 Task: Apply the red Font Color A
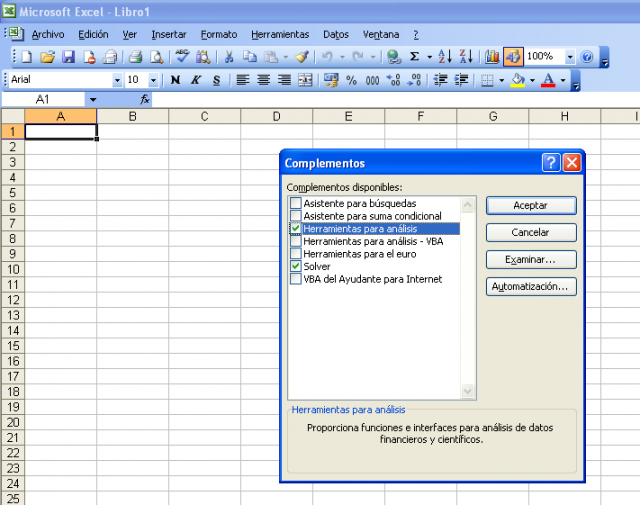tap(548, 80)
